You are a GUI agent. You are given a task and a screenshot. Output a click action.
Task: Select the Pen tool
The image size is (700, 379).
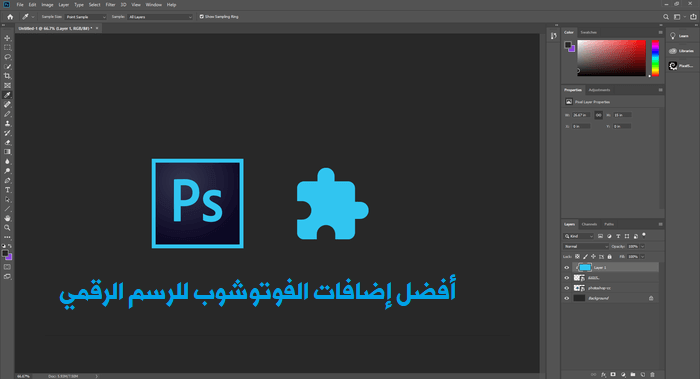[7, 180]
